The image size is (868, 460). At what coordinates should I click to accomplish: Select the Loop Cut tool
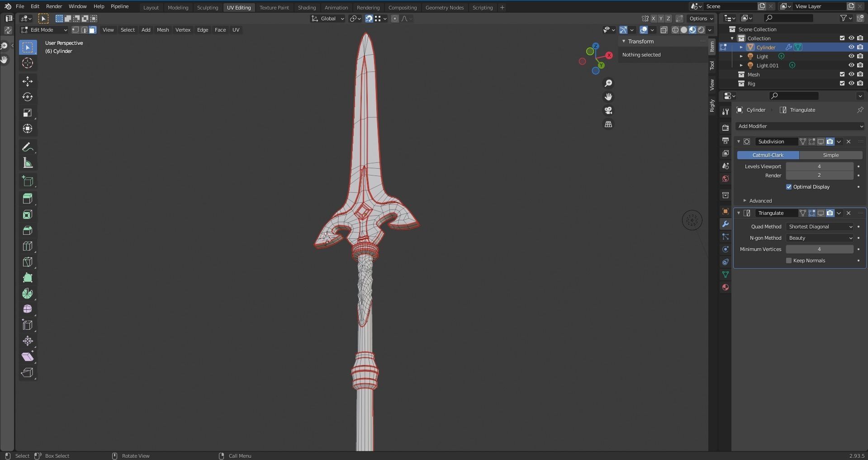point(28,246)
